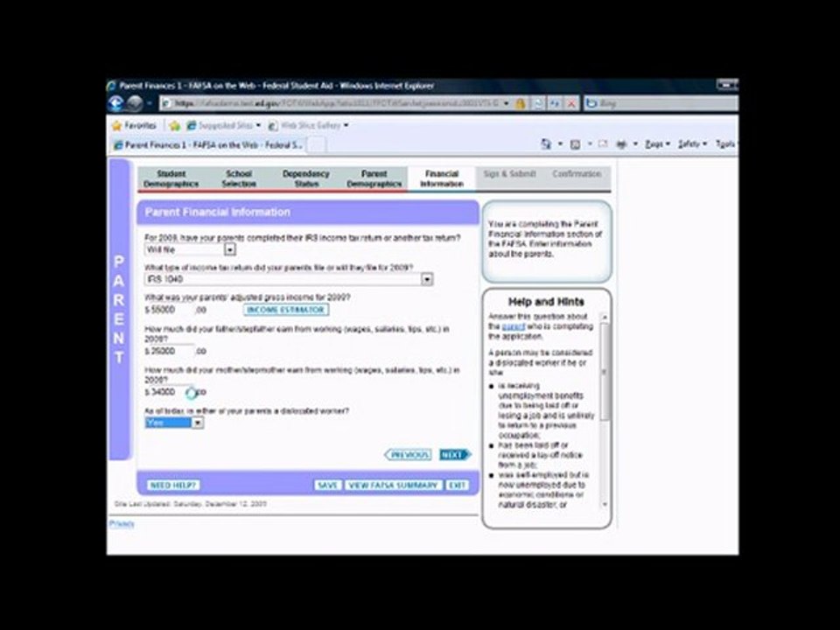840x630 pixels.
Task: Click the Internet Explorer title bar icon
Action: click(111, 85)
